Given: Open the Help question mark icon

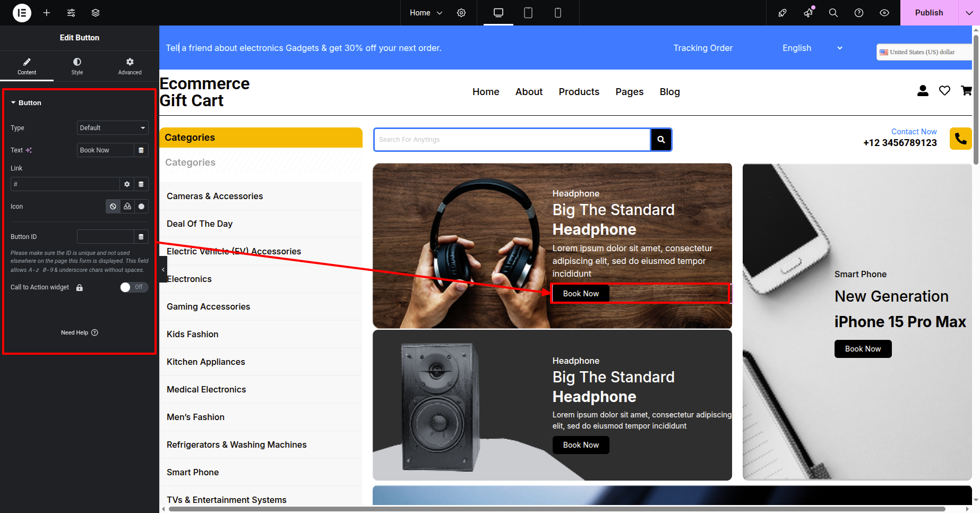Looking at the screenshot, I should 859,13.
